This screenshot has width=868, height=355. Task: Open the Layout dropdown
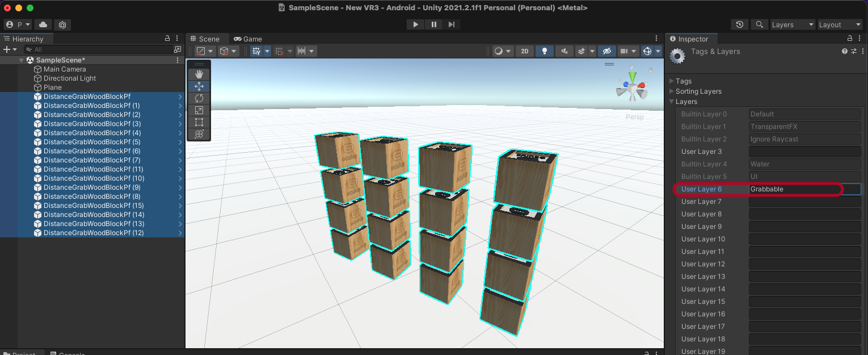[840, 24]
